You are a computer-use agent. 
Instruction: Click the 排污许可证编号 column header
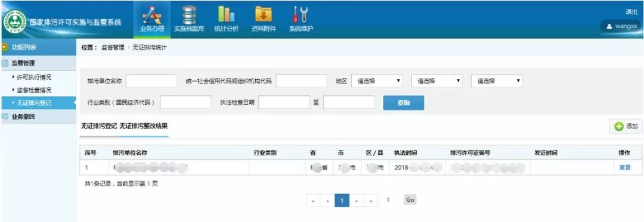tap(470, 153)
